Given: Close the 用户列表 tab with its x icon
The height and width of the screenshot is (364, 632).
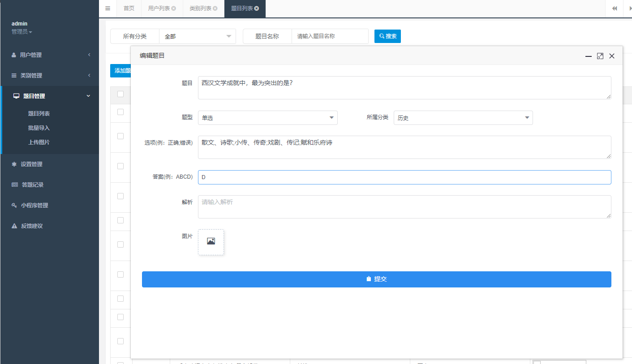Looking at the screenshot, I should coord(174,9).
